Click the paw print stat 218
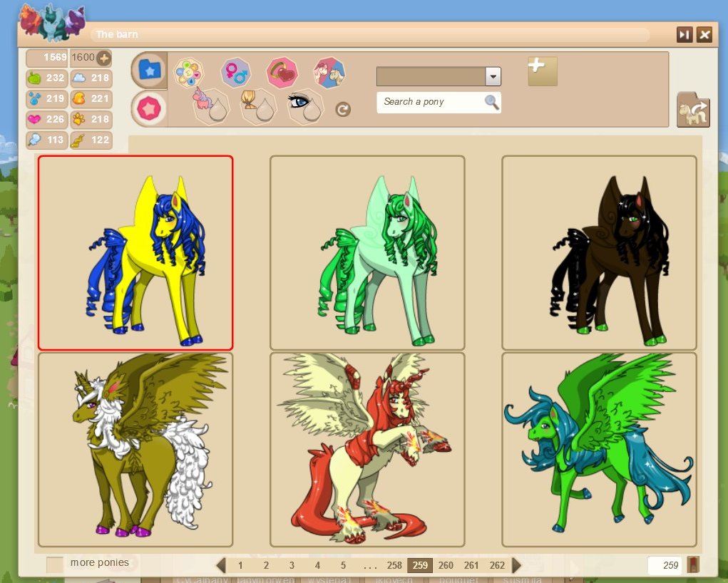 pos(91,119)
